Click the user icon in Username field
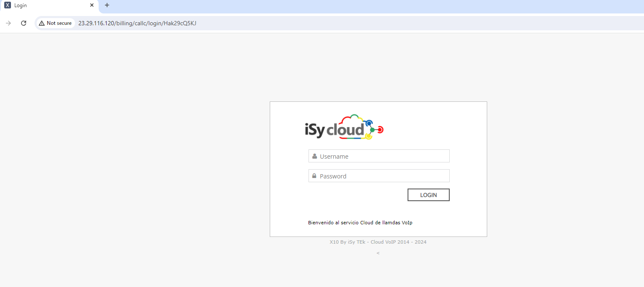Screen dimensions: 644x287 pos(314,156)
